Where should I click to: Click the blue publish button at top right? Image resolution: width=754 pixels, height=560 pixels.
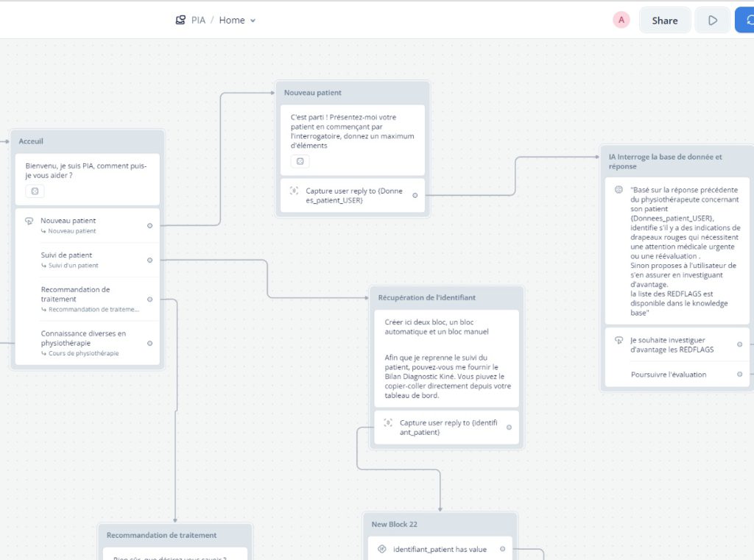click(x=746, y=20)
